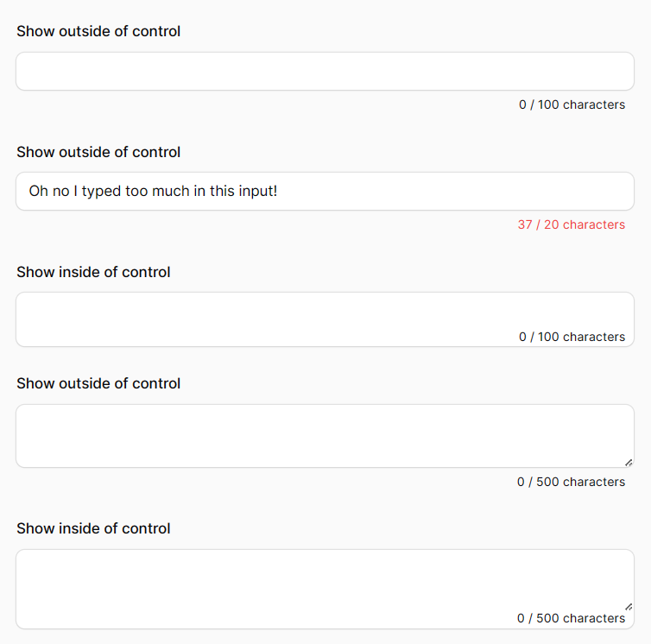The height and width of the screenshot is (644, 651).
Task: Click '0 / 100 characters' text below the first input
Action: click(572, 104)
